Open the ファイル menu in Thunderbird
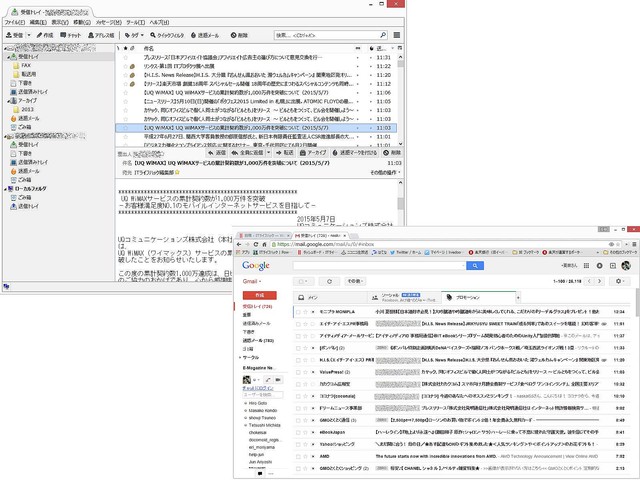The width and height of the screenshot is (640, 480). pyautogui.click(x=14, y=22)
